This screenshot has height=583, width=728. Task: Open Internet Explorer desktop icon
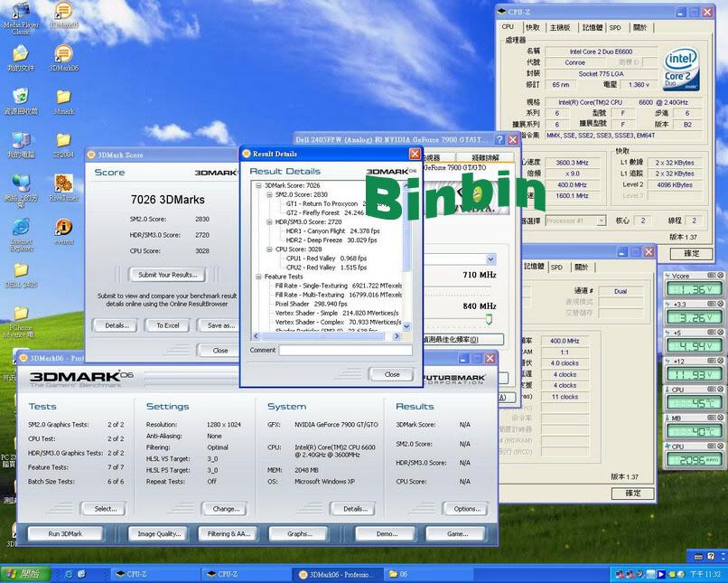pyautogui.click(x=20, y=230)
